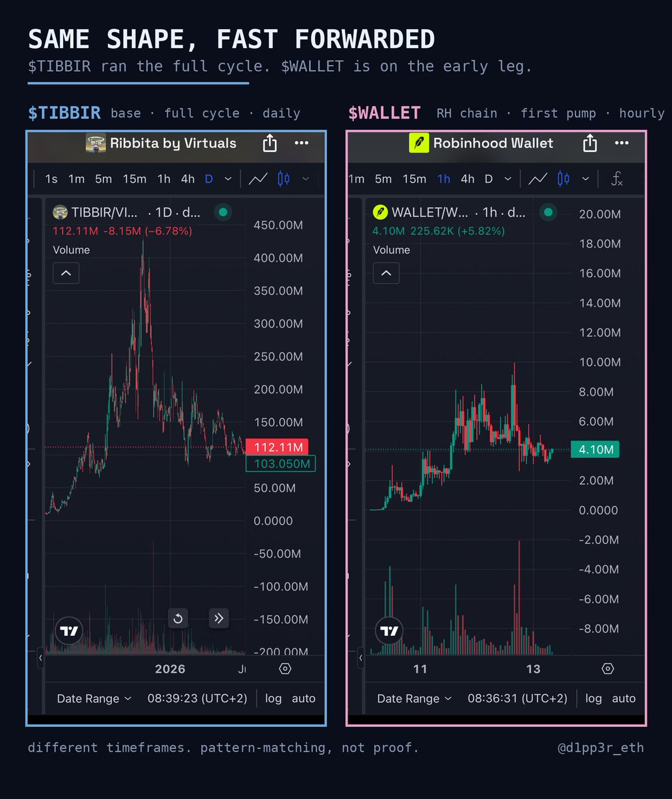This screenshot has height=799, width=672.
Task: Open timezone 08:39:23 (UTC+2) on TIBBIR chart
Action: point(197,698)
